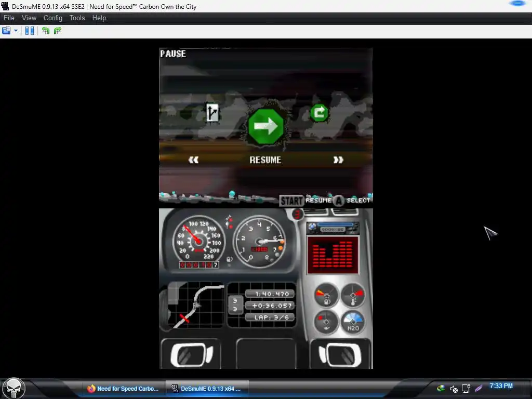532x399 pixels.
Task: Open the Help menu
Action: (99, 18)
